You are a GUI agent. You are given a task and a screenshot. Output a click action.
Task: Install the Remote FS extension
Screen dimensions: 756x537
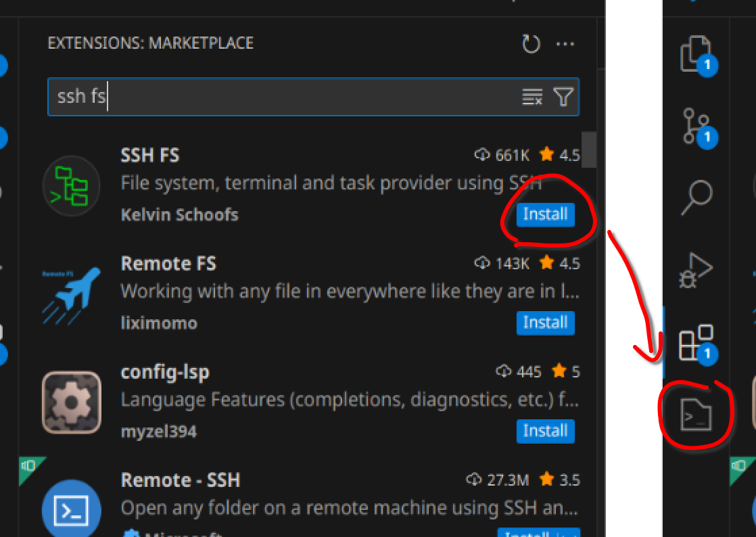(x=545, y=323)
